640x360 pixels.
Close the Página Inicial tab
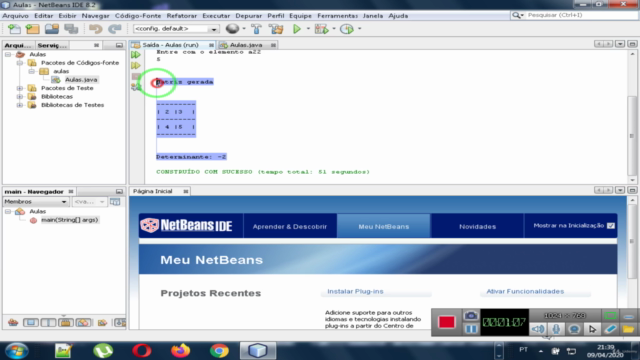[x=186, y=191]
